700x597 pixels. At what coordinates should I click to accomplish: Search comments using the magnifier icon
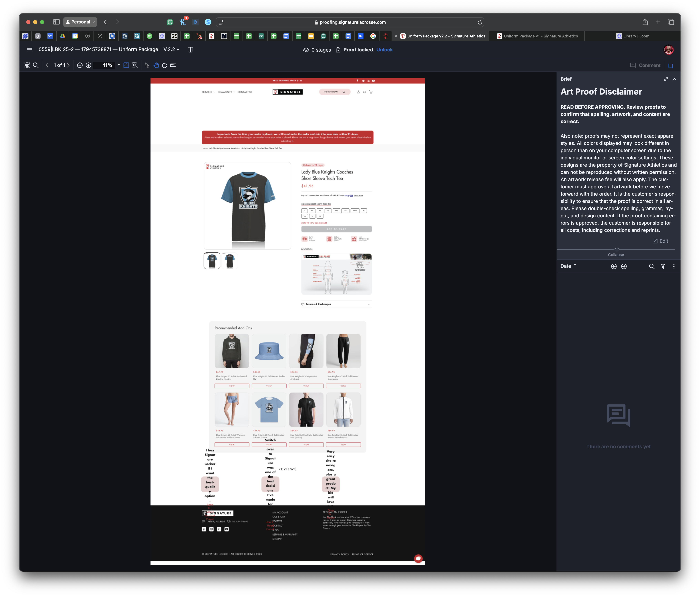click(652, 266)
